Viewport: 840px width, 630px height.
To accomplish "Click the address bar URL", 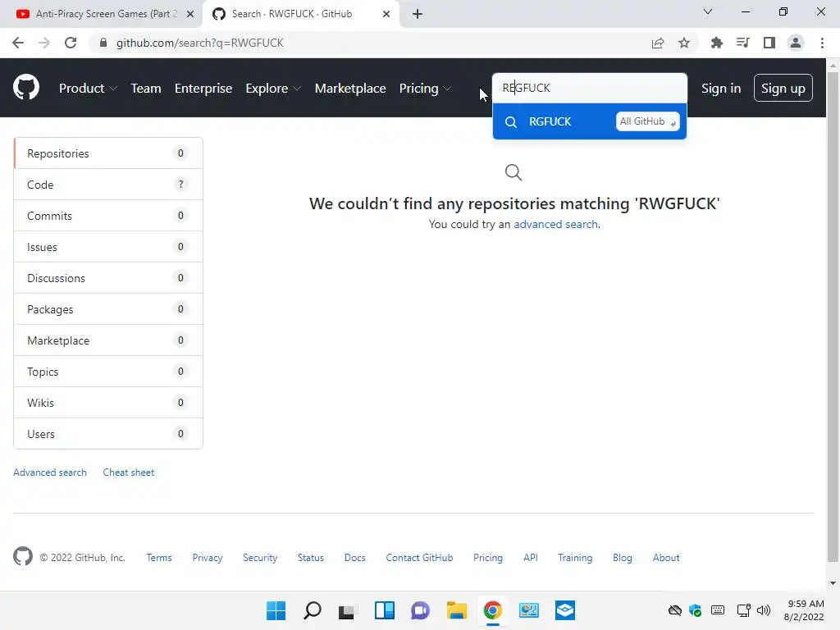I will tap(200, 43).
